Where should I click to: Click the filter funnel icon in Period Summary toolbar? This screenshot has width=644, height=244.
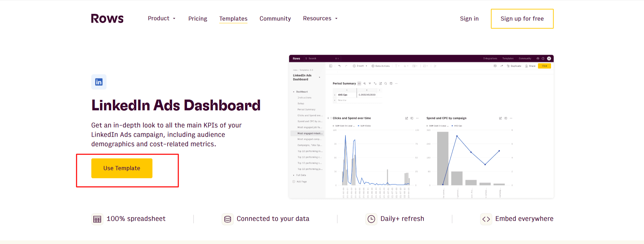[370, 83]
